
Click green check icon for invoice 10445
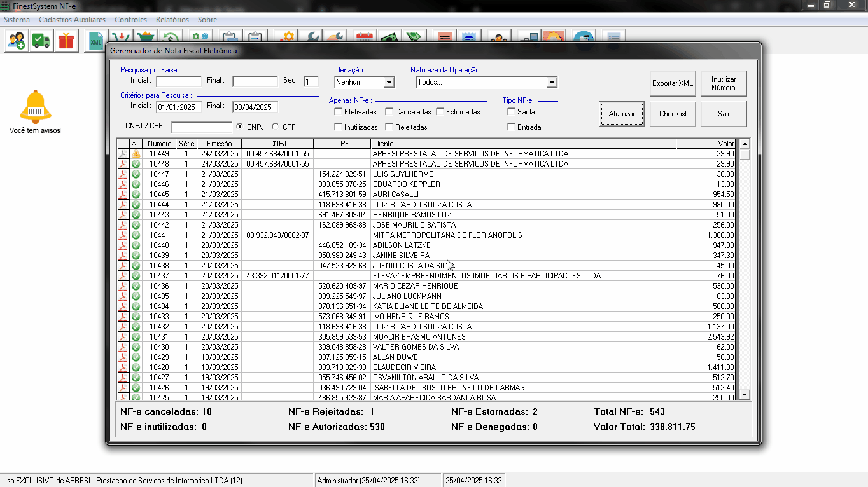[136, 195]
